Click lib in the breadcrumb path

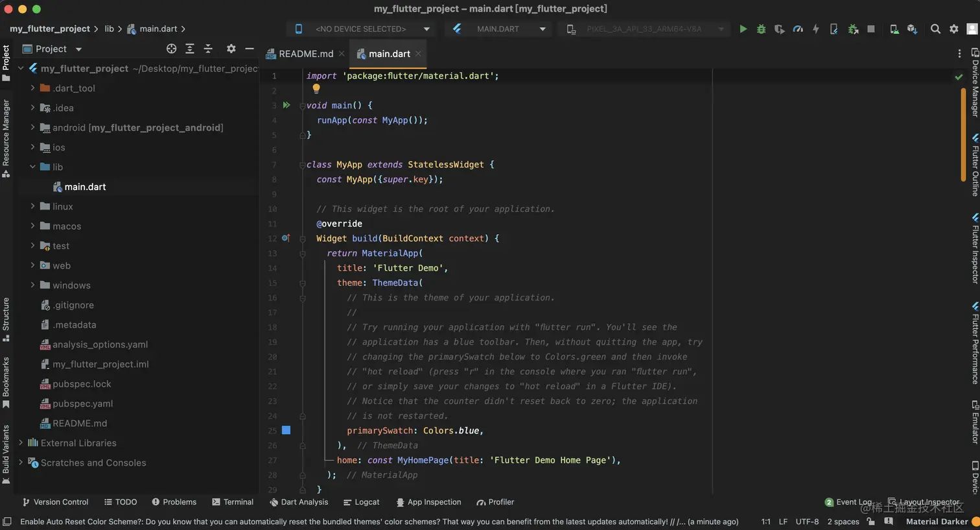[109, 29]
